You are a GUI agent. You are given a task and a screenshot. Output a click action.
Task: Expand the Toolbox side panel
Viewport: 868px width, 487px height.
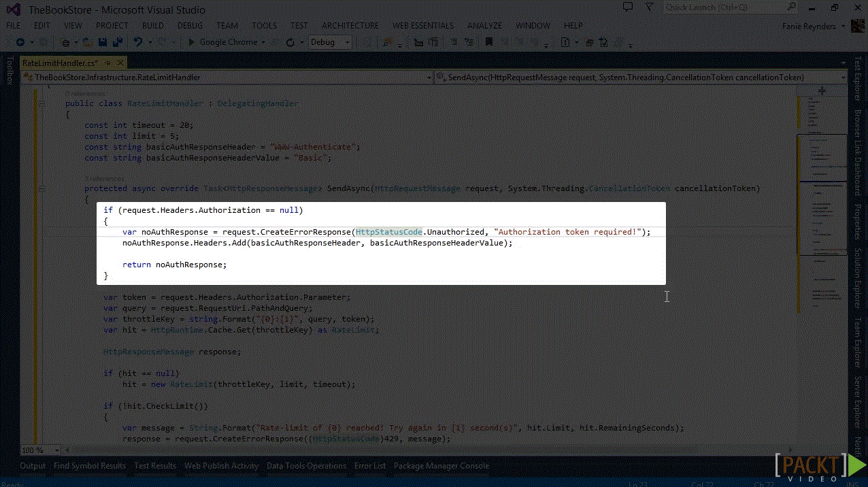[x=9, y=71]
